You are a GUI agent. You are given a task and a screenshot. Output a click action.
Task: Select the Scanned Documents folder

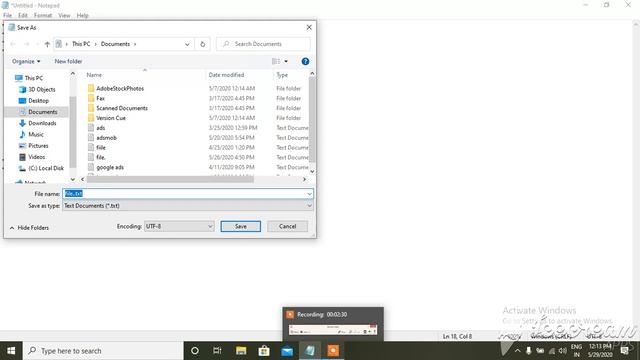coord(122,108)
